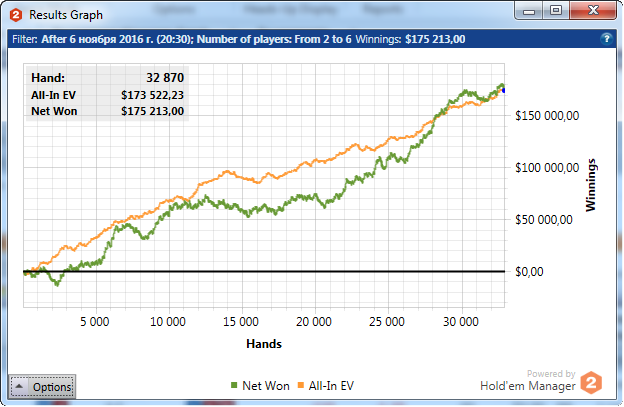Click the $50 000,00 axis label
Viewport: 624px width, 407px height.
[x=544, y=220]
